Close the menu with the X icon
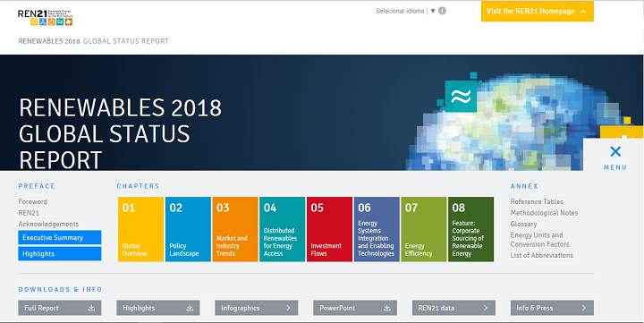 click(x=615, y=151)
